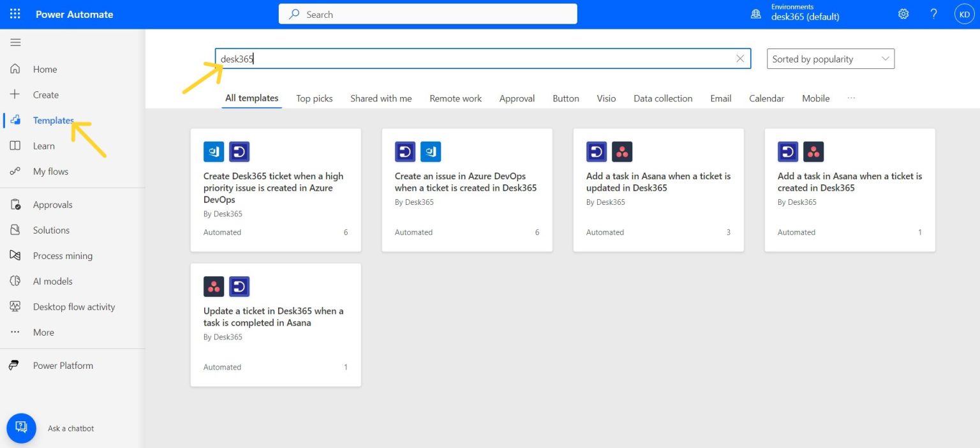Image resolution: width=980 pixels, height=448 pixels.
Task: Open the Solutions panel
Action: click(51, 230)
